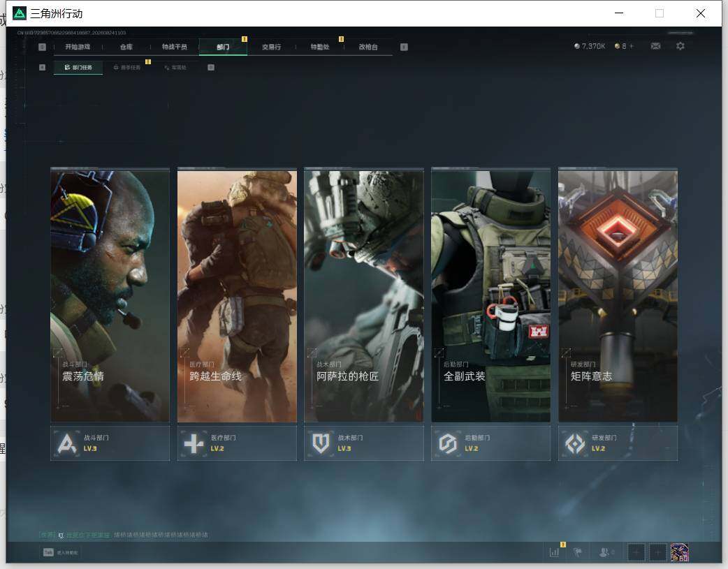Click the 7,370K currency balance
The image size is (728, 569).
tap(590, 46)
